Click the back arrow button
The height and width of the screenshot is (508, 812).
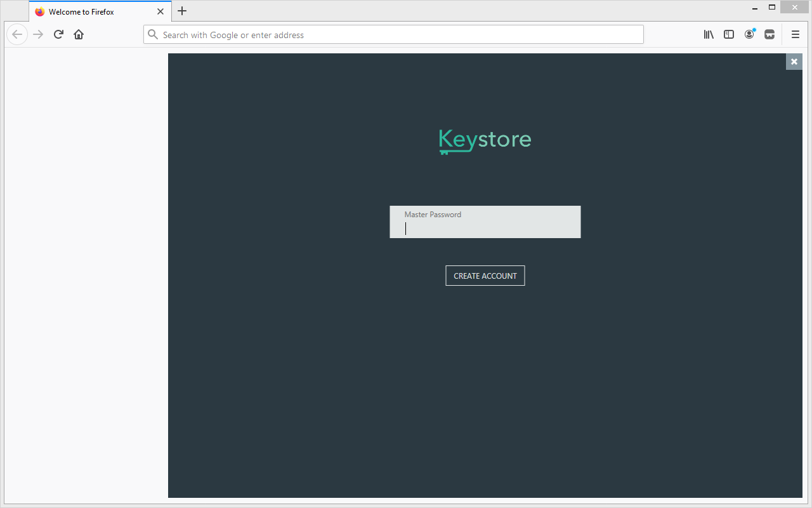(18, 34)
